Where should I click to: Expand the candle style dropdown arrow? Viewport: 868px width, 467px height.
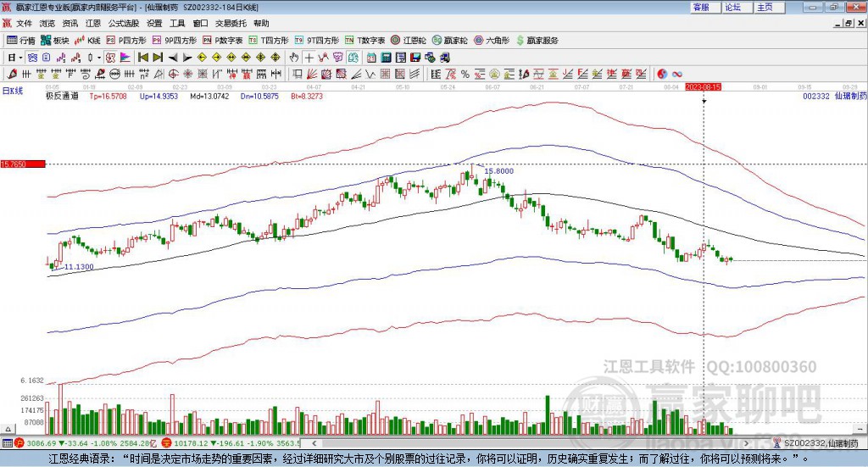coord(98,58)
